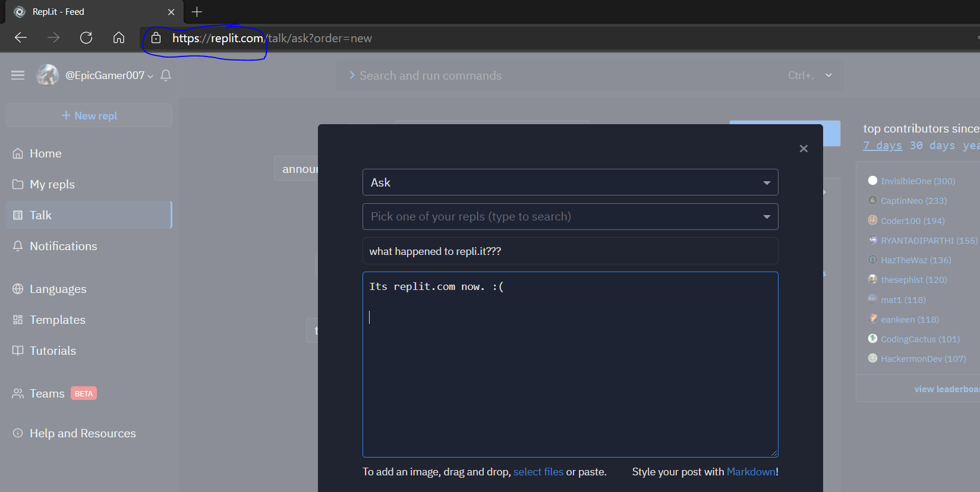
Task: Reload the Repl.it page
Action: click(86, 38)
